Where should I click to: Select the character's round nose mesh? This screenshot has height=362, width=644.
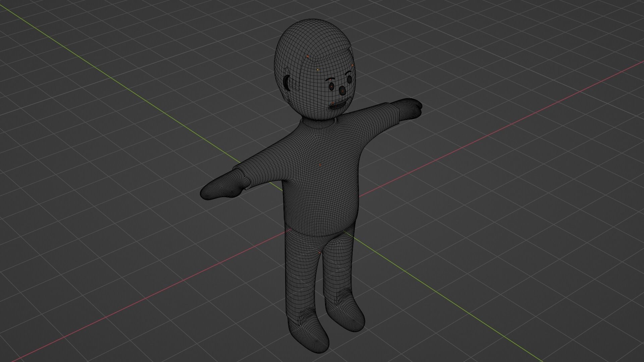click(342, 91)
